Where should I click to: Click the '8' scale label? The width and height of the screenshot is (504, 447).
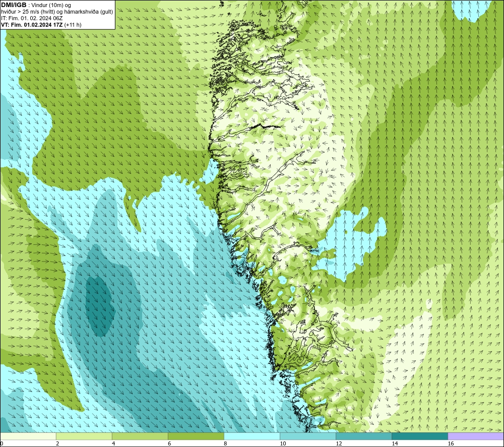pyautogui.click(x=225, y=443)
